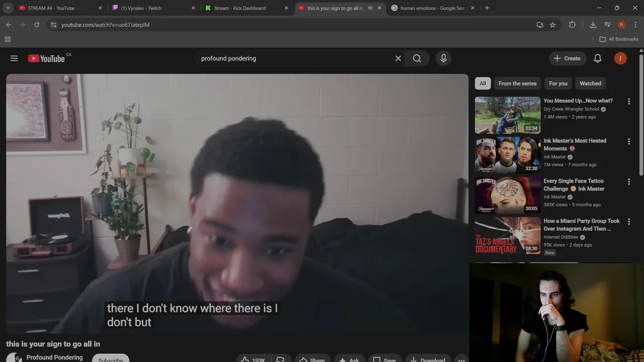Open Internet Oddities channel link

[x=561, y=237]
